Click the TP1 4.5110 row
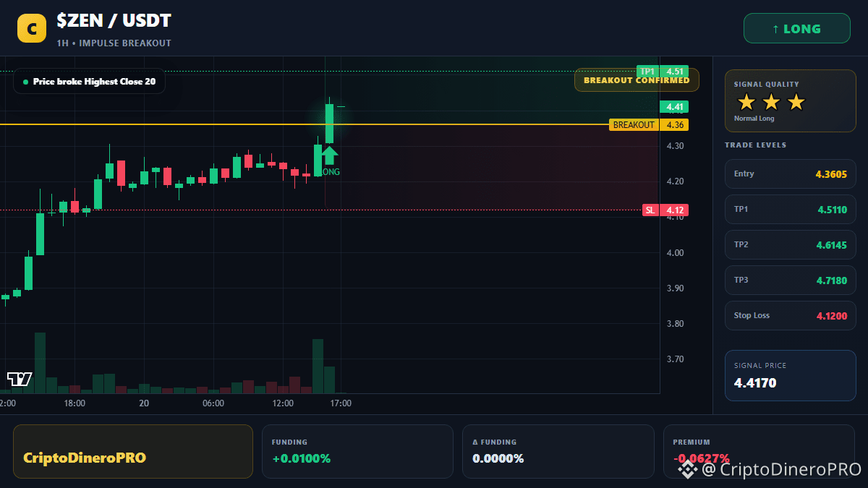 (x=791, y=209)
